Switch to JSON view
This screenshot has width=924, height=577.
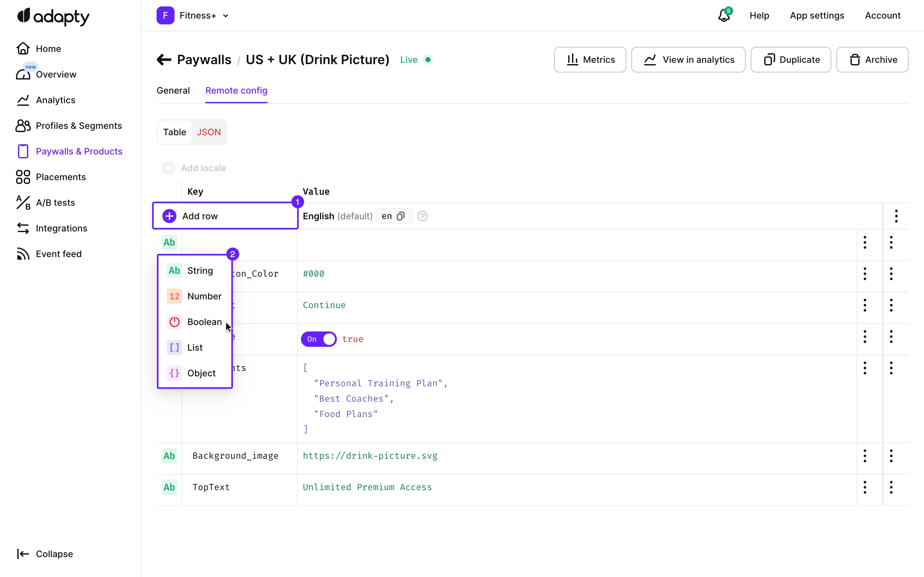pos(209,132)
